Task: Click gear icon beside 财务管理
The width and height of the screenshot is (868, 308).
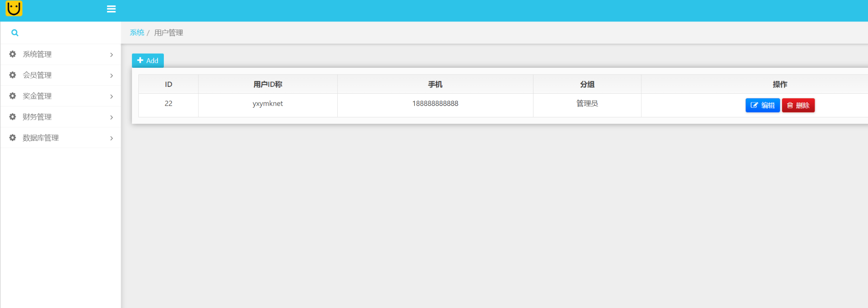Action: point(13,117)
